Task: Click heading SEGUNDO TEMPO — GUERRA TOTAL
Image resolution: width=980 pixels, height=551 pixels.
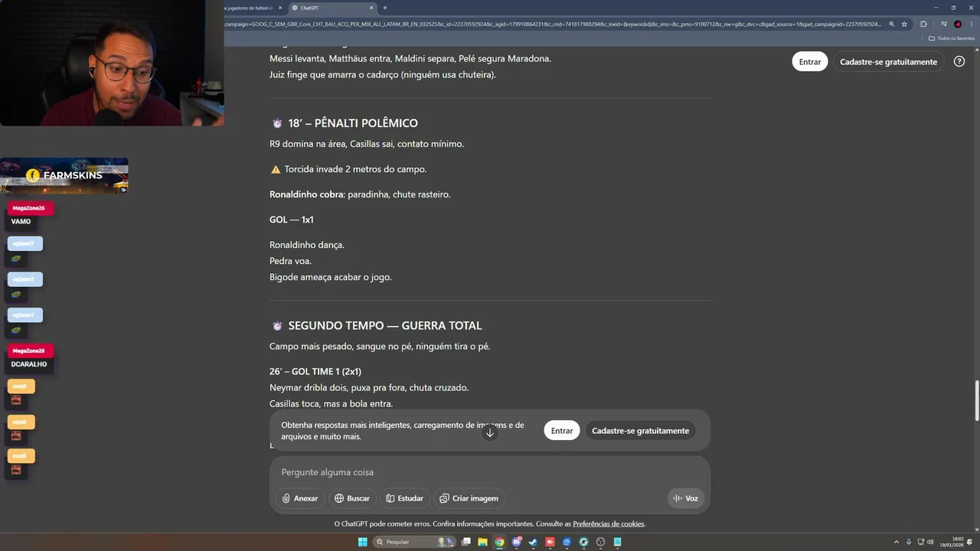Action: pyautogui.click(x=385, y=326)
